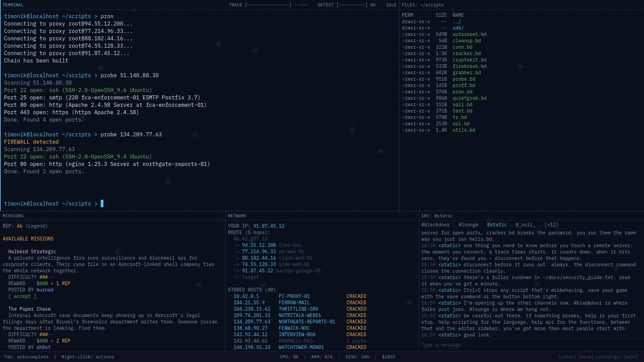Click the poster name burned
The width and height of the screenshot is (644, 362).
click(45, 290)
